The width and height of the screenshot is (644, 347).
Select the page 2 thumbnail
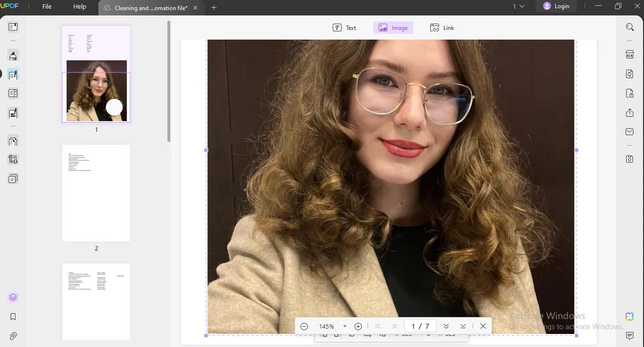point(96,193)
